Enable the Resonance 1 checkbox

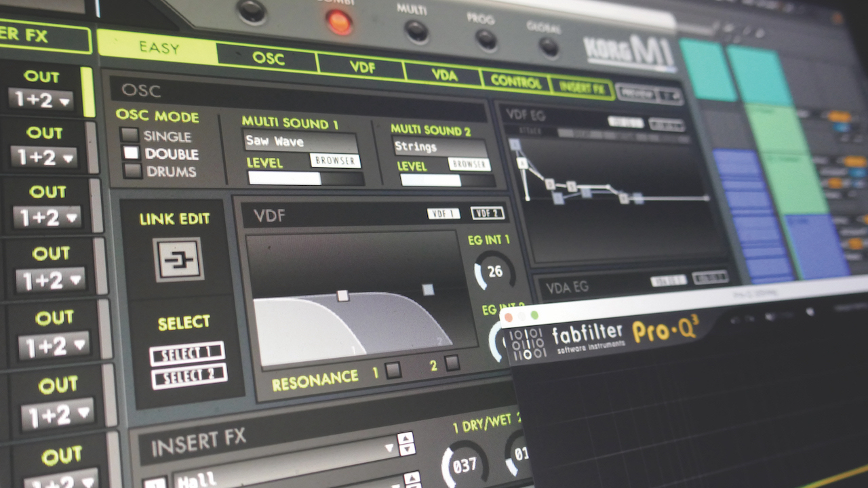coord(393,370)
